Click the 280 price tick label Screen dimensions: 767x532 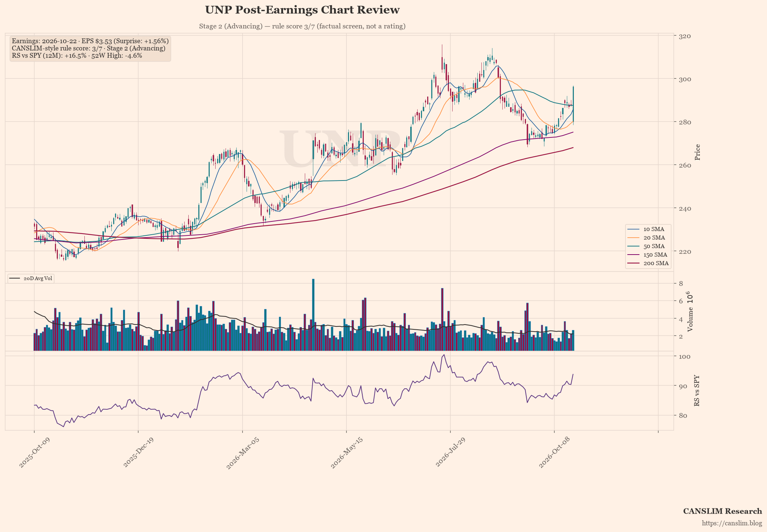[685, 122]
